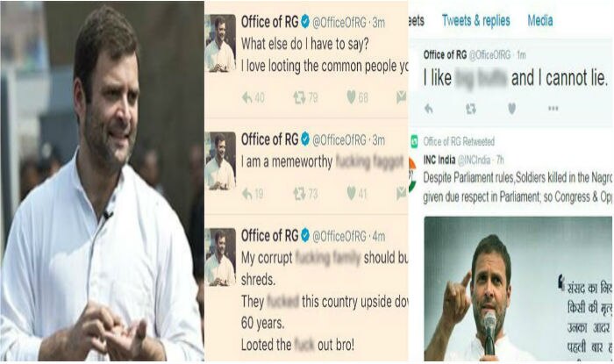This screenshot has width=614, height=364.
Task: Open the @OfficeOfRG handle on the 4m tweet
Action: coord(339,237)
